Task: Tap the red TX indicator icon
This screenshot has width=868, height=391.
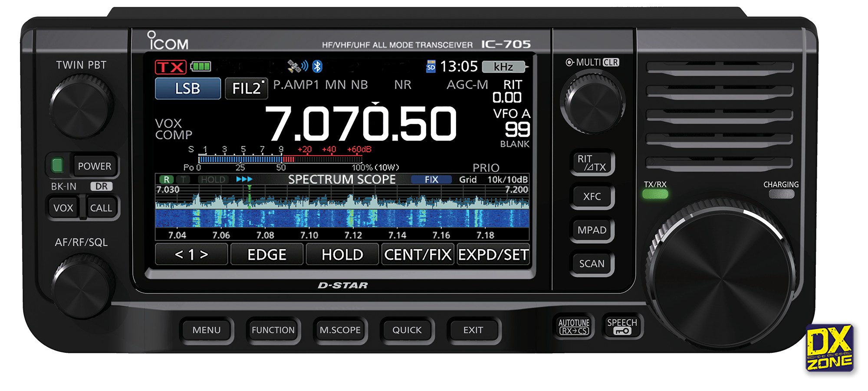Action: point(171,67)
